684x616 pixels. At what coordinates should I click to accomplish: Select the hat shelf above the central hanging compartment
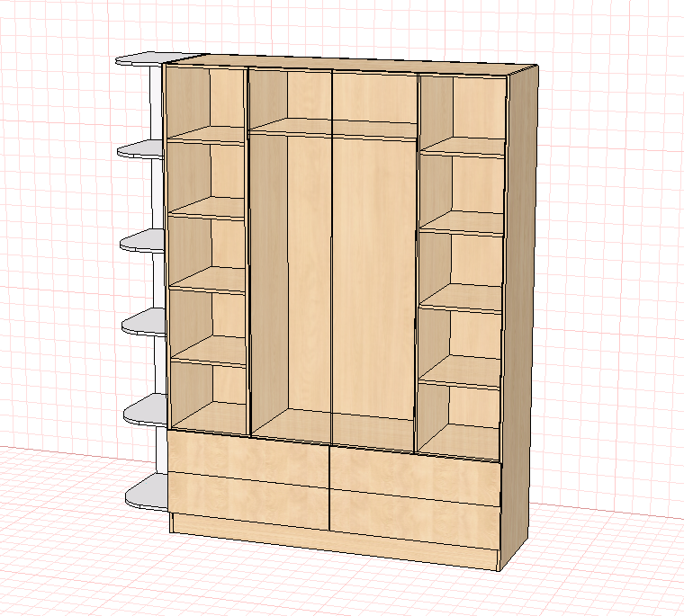click(334, 129)
